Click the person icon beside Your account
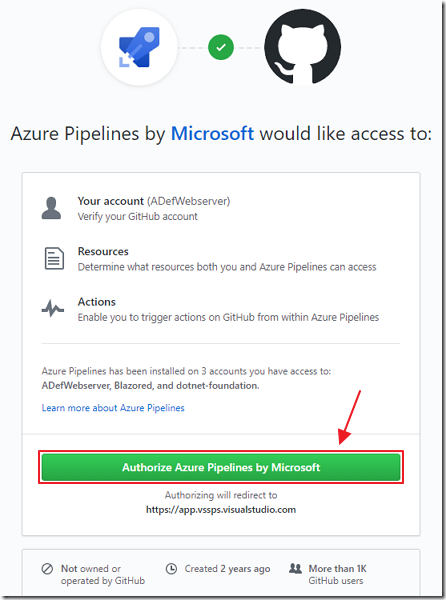Screen dimensions: 446x600 click(x=51, y=208)
